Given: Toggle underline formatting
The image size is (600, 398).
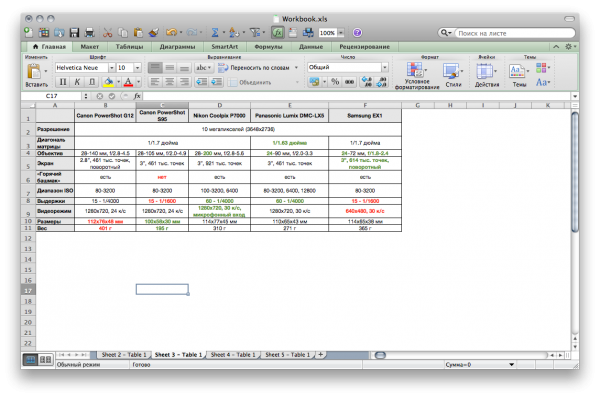Looking at the screenshot, I should click(92, 82).
